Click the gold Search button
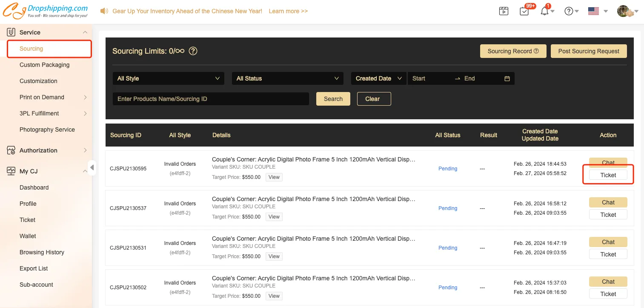 coord(333,99)
